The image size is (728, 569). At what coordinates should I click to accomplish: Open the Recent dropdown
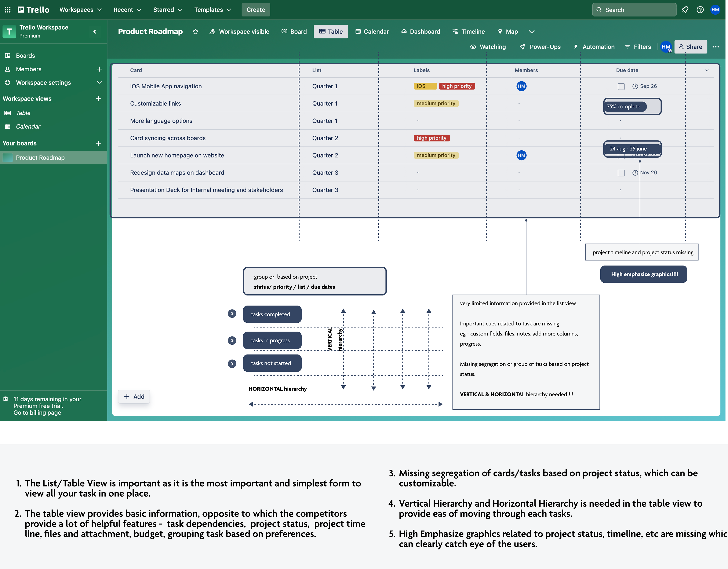[127, 10]
